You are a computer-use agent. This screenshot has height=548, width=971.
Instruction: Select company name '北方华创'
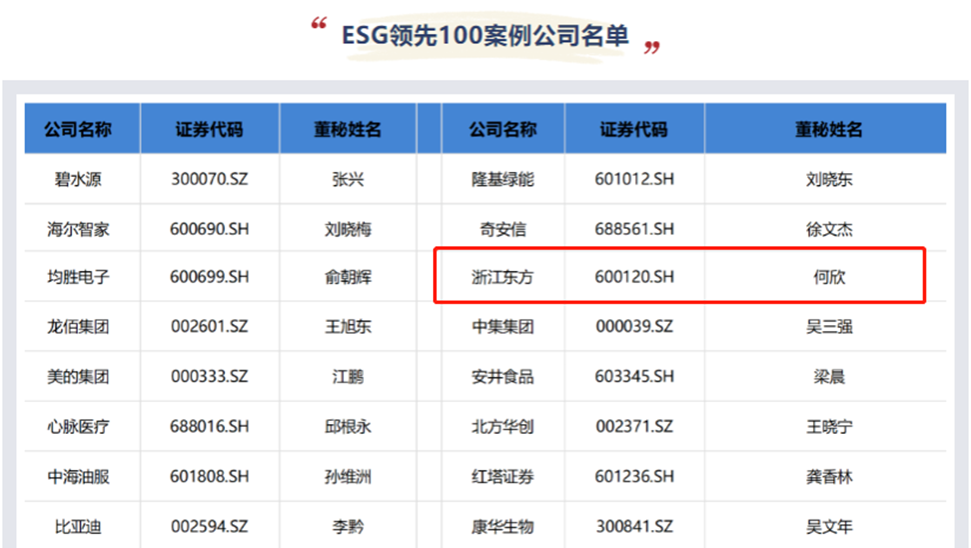pyautogui.click(x=503, y=427)
